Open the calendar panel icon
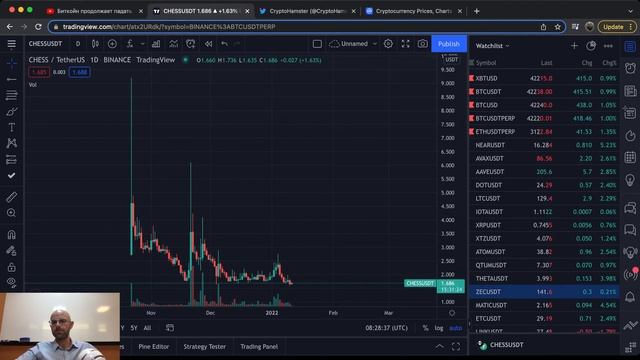 click(x=630, y=157)
